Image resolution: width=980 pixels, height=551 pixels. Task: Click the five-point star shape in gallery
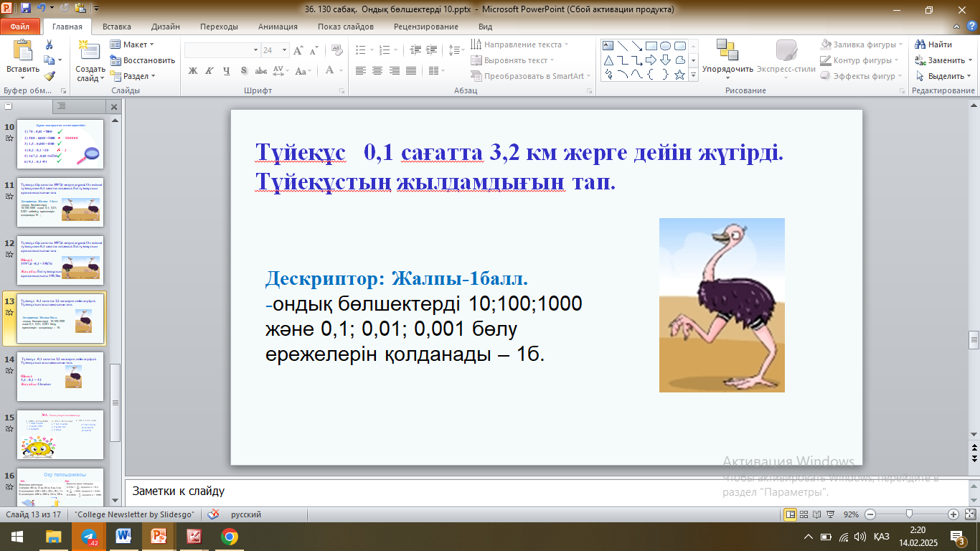pos(679,75)
